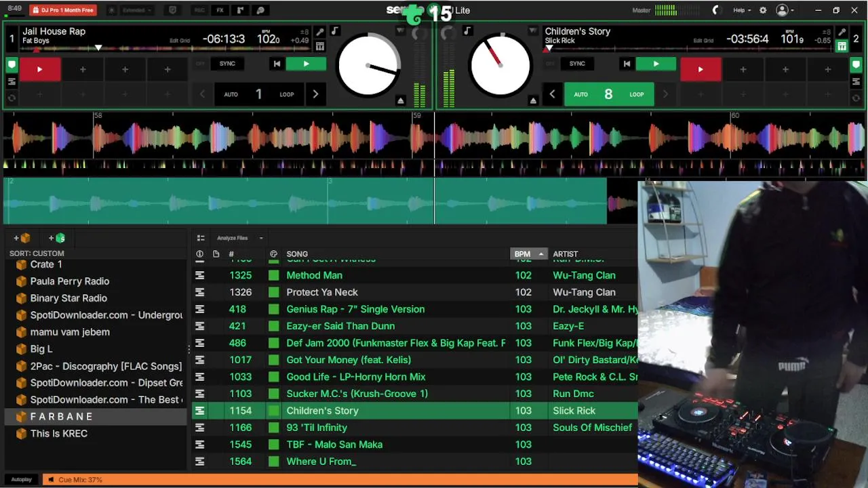
Task: Expand the deck 1 platter options arrow
Action: click(x=400, y=31)
